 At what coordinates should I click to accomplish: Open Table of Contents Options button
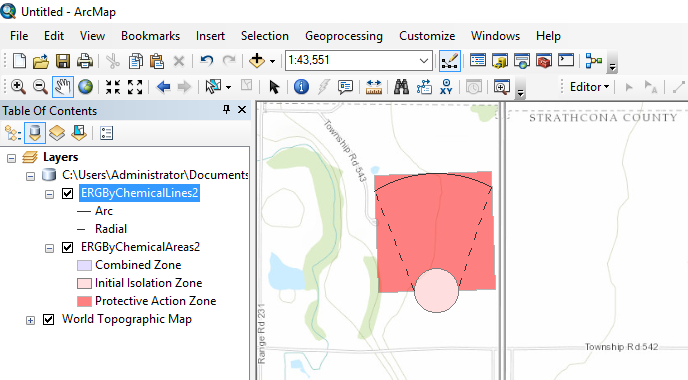(106, 133)
